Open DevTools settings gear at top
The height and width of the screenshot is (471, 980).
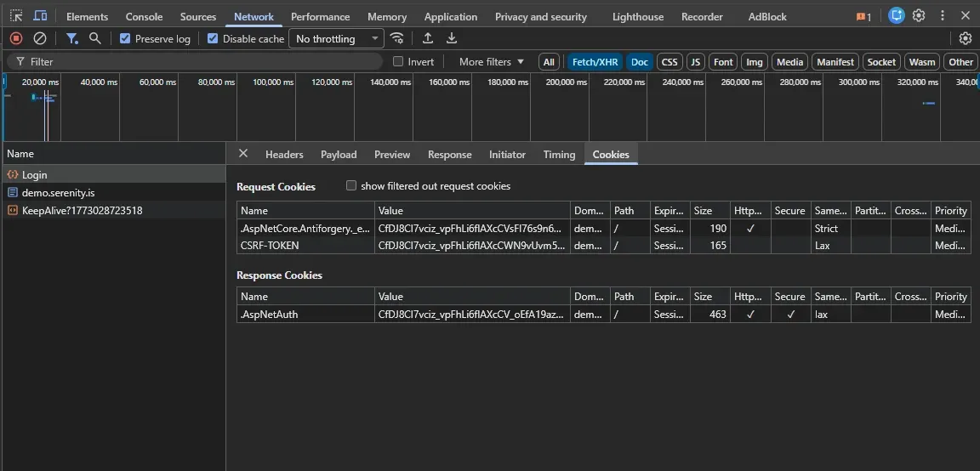click(x=918, y=15)
